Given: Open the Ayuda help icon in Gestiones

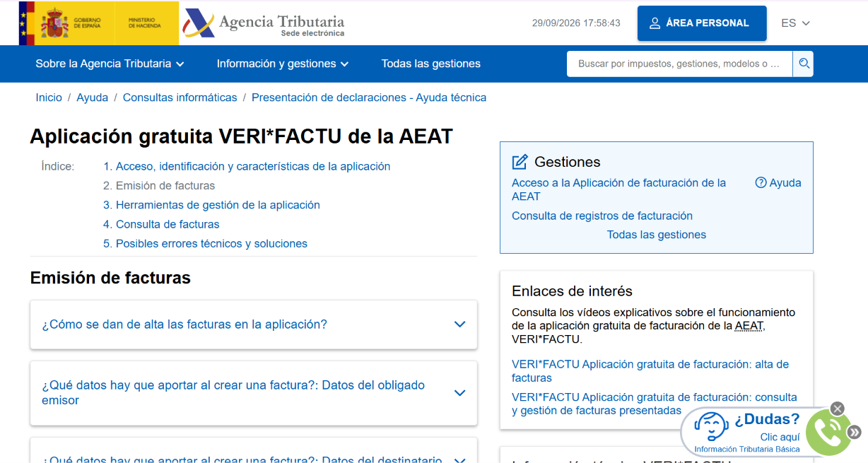Looking at the screenshot, I should (778, 182).
